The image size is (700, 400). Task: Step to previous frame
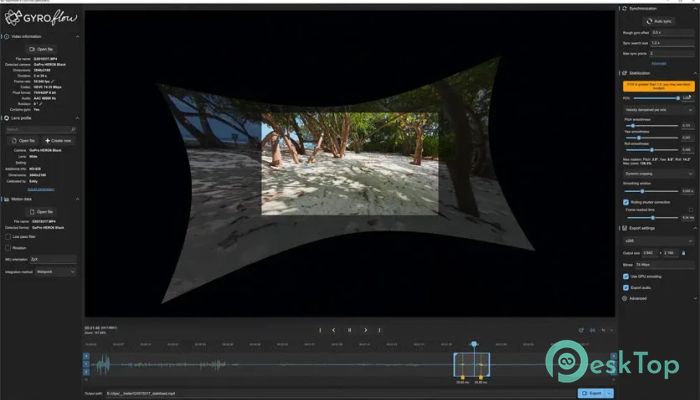click(333, 330)
